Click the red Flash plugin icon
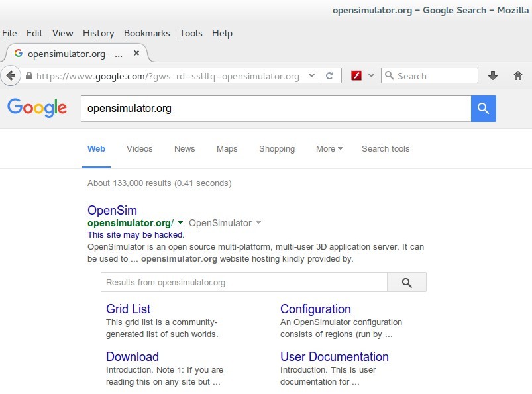 click(356, 75)
